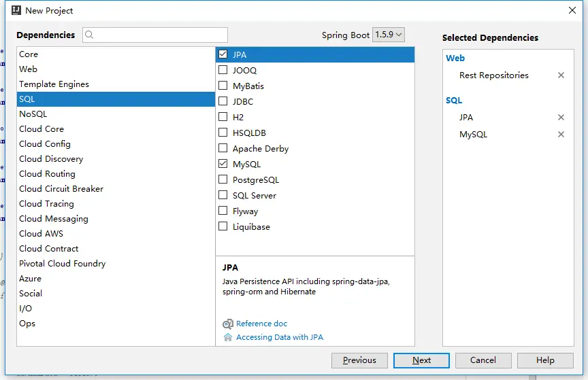Select Cloud Discovery category
This screenshot has height=380, width=588.
(116, 159)
